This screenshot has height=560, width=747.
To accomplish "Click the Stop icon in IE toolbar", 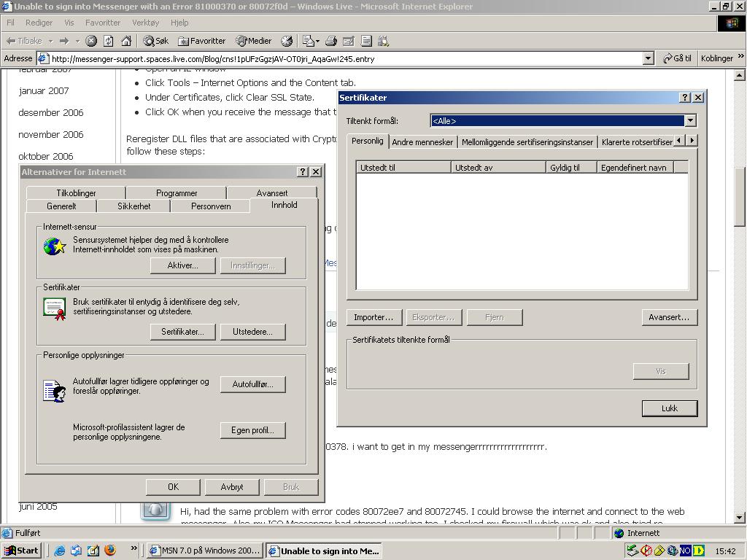I will point(91,41).
